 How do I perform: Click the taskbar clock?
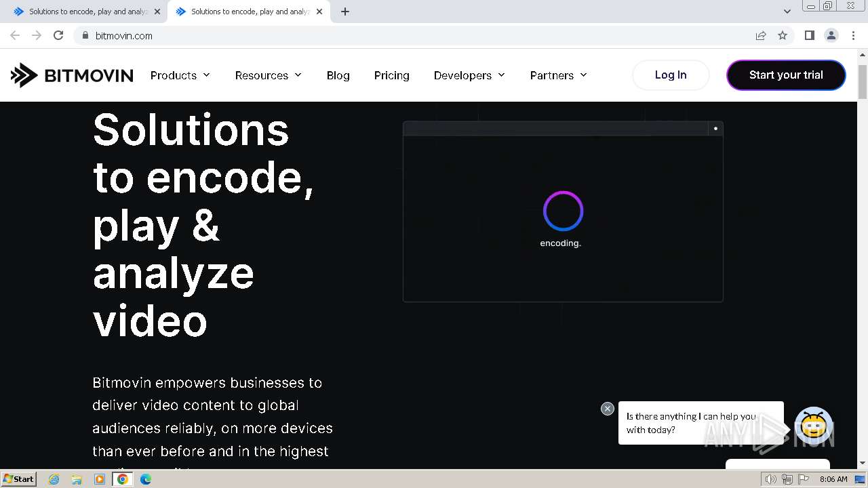click(833, 479)
